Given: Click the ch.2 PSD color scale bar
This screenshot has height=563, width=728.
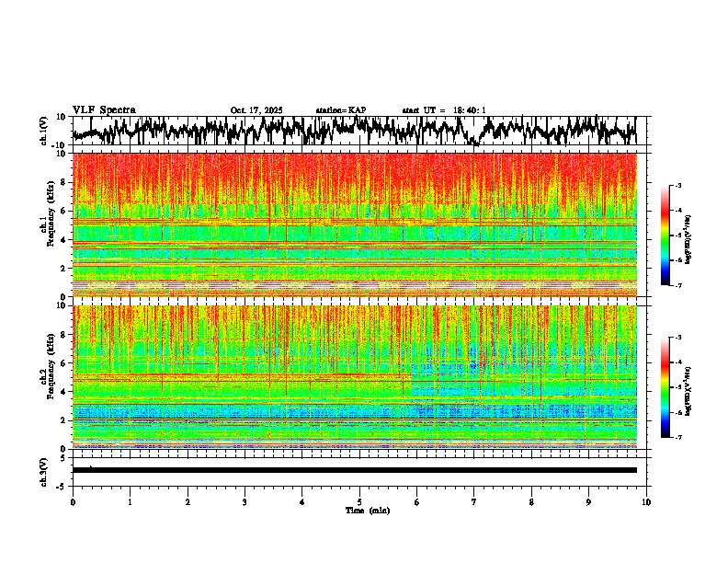Looking at the screenshot, I should (665, 387).
